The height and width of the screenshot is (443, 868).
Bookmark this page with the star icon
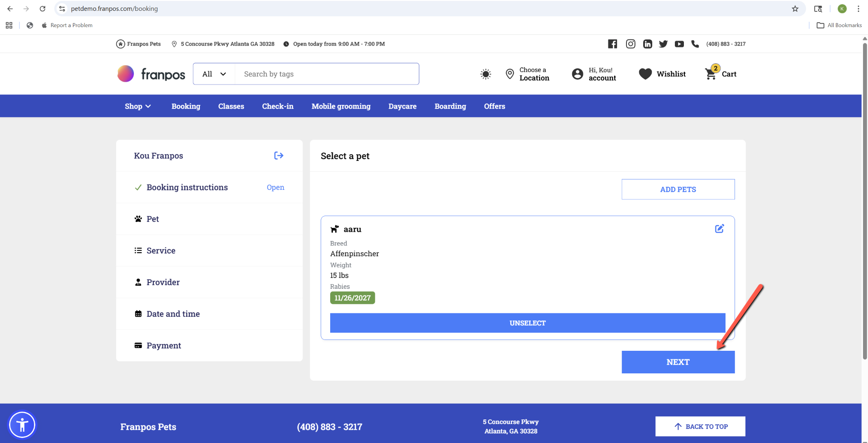pos(795,9)
